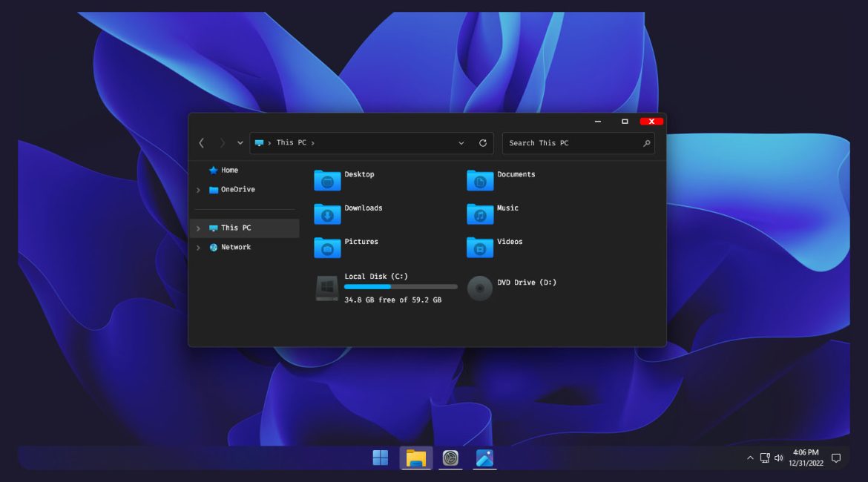Open the notification center icon
Image resolution: width=868 pixels, height=482 pixels.
[x=836, y=458]
